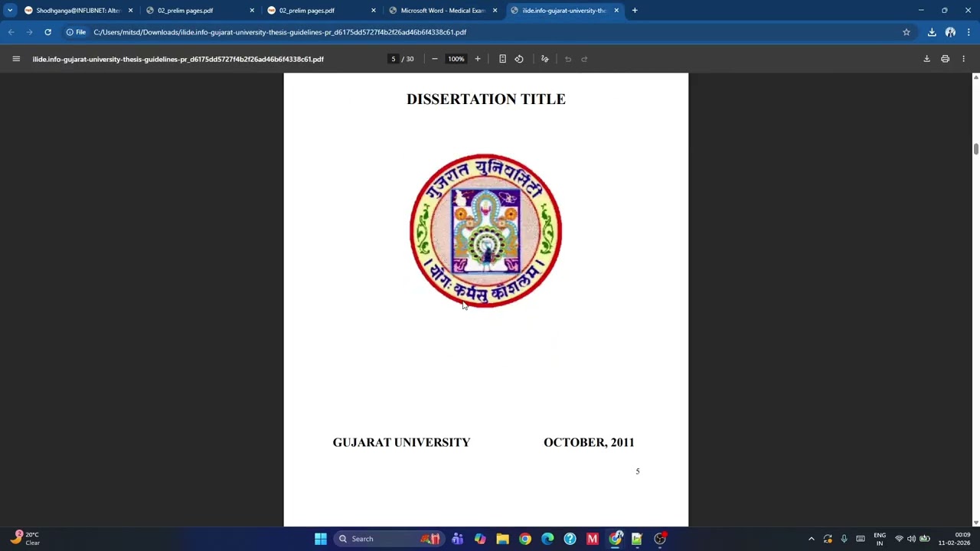Go back in browser history
The height and width of the screenshot is (551, 980).
[x=11, y=32]
